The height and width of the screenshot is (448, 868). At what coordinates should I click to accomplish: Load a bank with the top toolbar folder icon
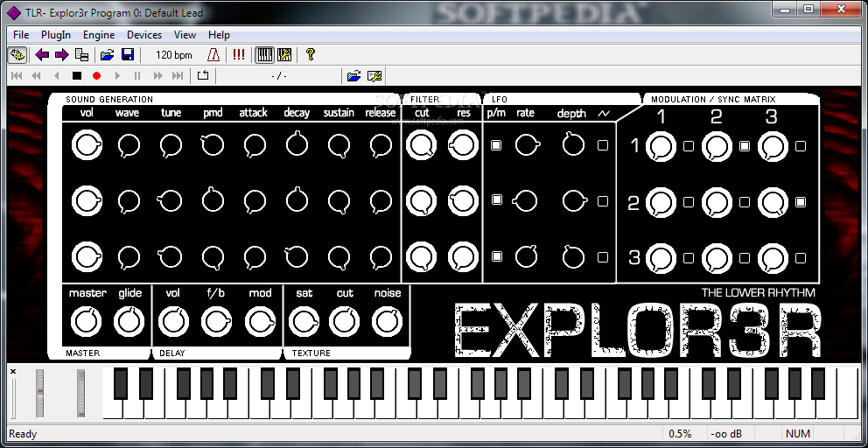tap(107, 55)
